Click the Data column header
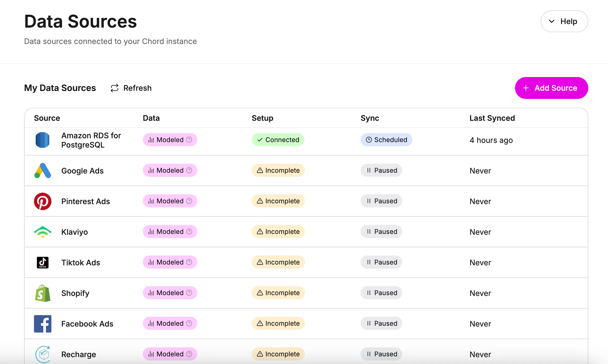Image resolution: width=608 pixels, height=364 pixels. click(x=151, y=118)
